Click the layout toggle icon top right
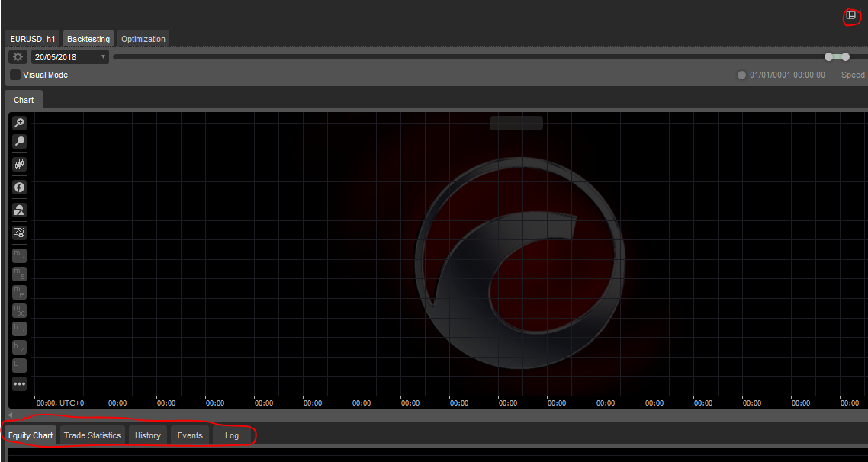Viewport: 868px width, 462px height. [851, 15]
